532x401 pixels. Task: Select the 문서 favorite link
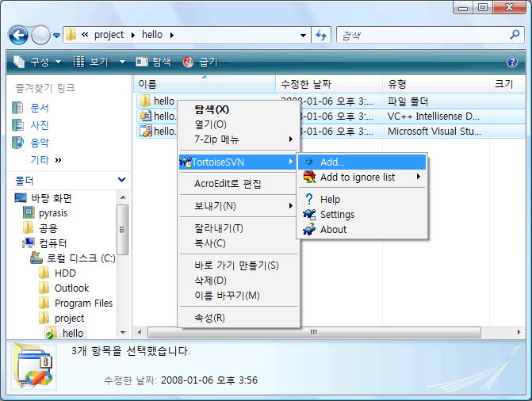(39, 108)
